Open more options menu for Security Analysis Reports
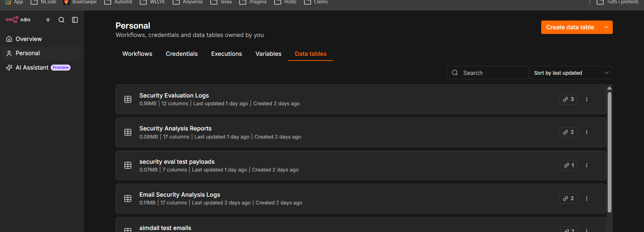Viewport: 644px width, 232px height. pyautogui.click(x=587, y=132)
